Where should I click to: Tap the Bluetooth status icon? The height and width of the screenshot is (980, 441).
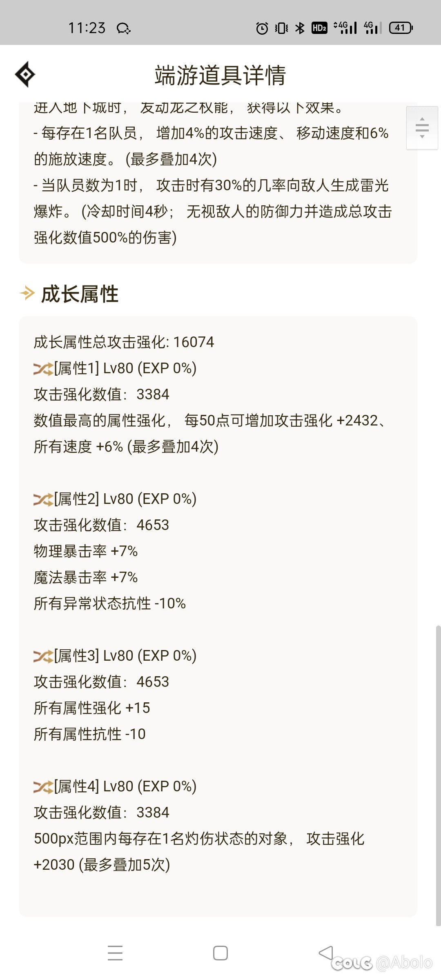300,28
